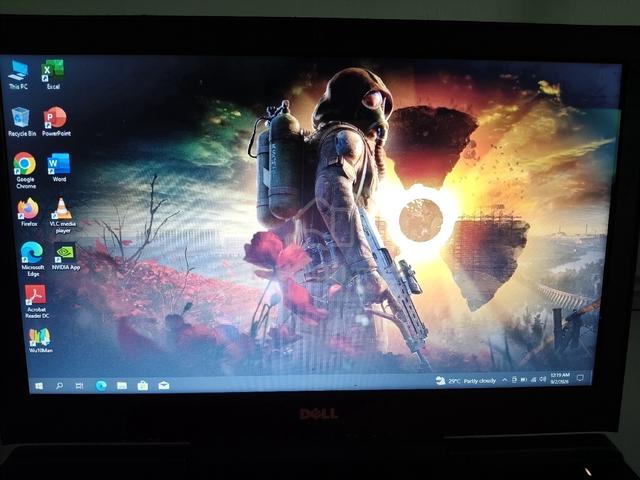Check the battery status tray icon
This screenshot has width=640, height=480.
tap(524, 380)
